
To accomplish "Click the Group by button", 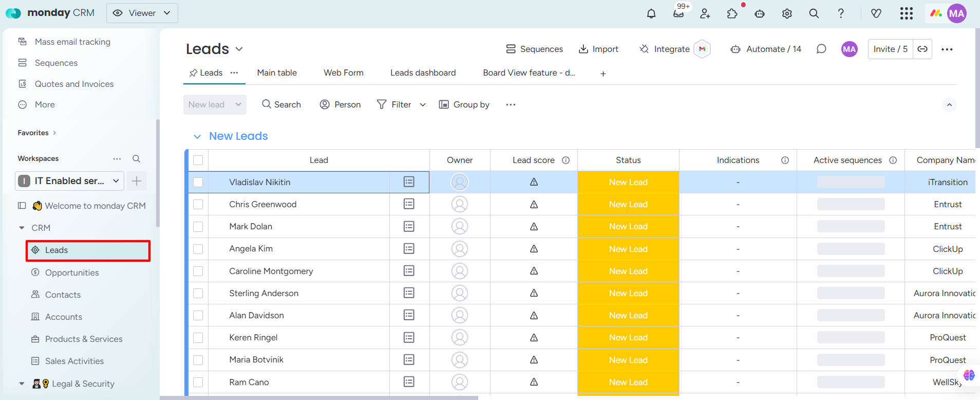I will 464,105.
